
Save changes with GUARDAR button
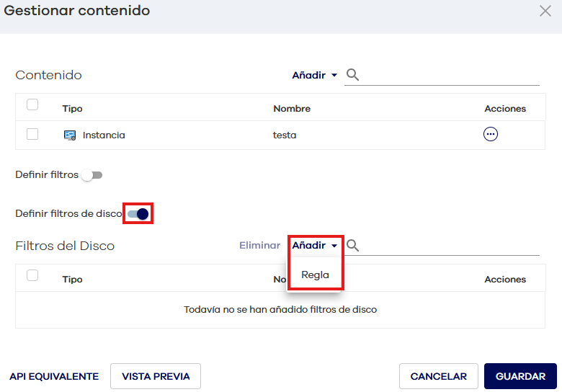(520, 376)
